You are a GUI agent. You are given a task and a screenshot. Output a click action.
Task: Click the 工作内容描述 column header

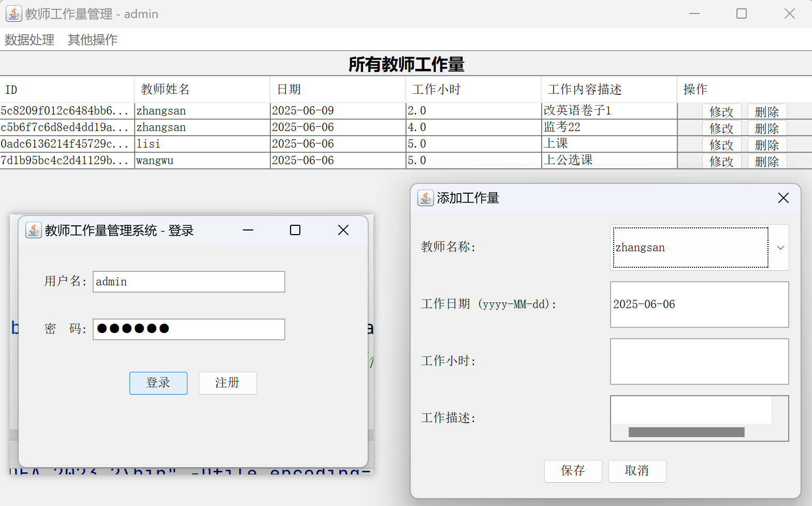(x=610, y=89)
